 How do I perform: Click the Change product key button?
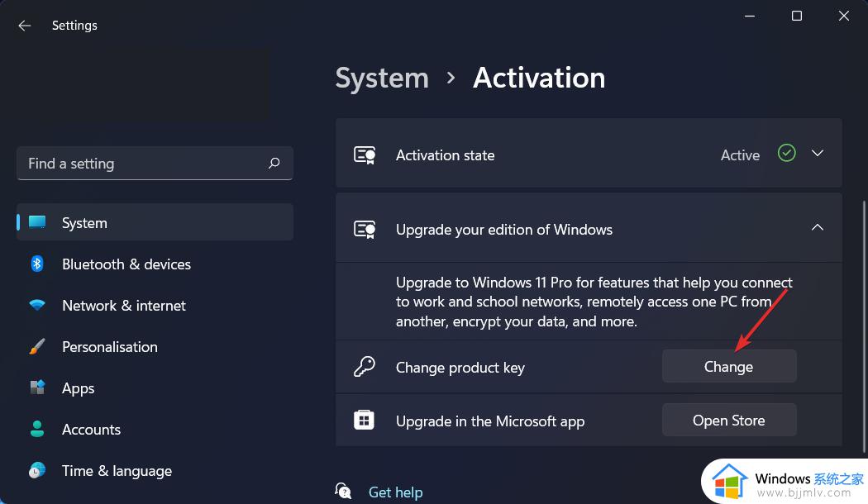[x=729, y=366]
